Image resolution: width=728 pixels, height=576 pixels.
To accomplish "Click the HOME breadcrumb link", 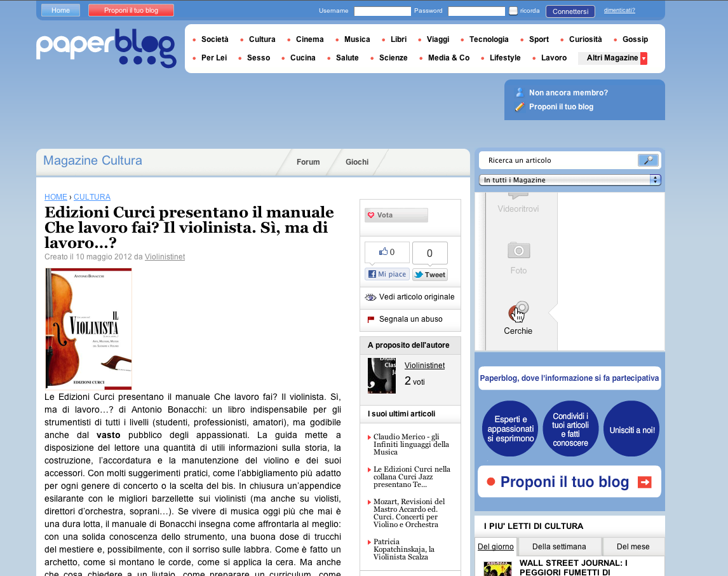I will coord(56,197).
